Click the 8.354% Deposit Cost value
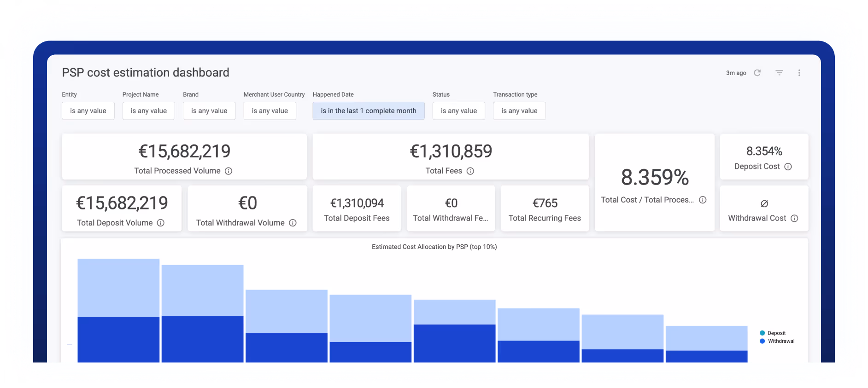 (x=764, y=151)
